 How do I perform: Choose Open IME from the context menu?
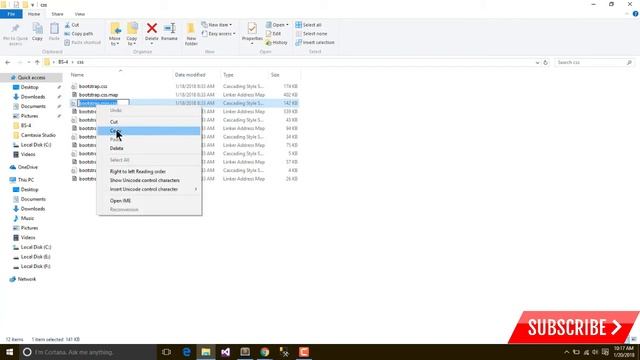(149, 200)
